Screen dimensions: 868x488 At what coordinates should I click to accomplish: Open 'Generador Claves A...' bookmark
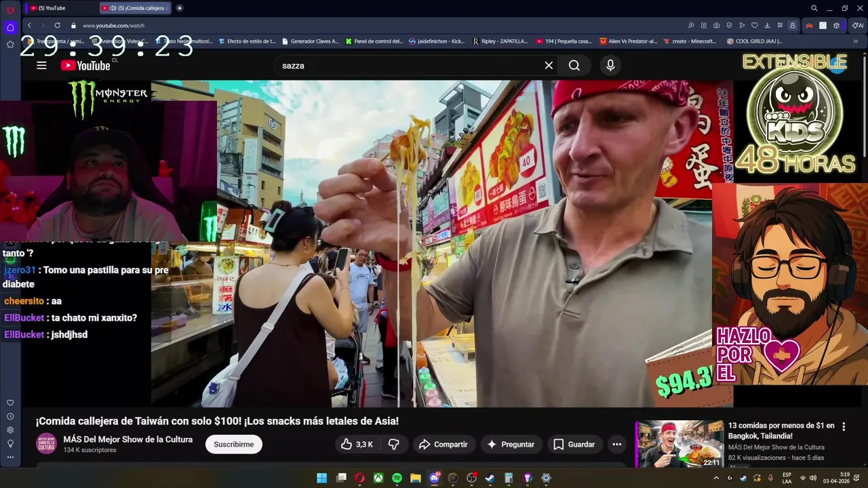[310, 41]
